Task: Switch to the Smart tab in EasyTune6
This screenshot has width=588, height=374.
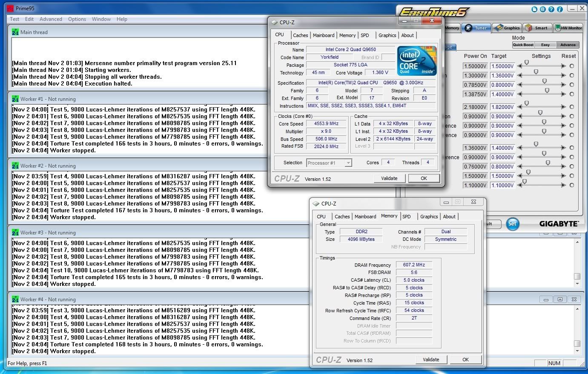Action: (537, 28)
